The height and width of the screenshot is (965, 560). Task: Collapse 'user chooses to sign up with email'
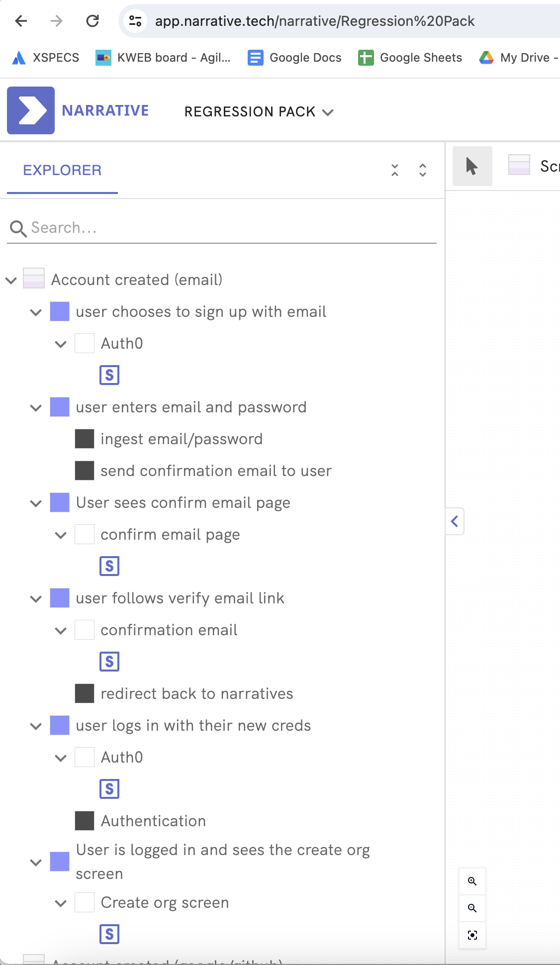pos(36,312)
